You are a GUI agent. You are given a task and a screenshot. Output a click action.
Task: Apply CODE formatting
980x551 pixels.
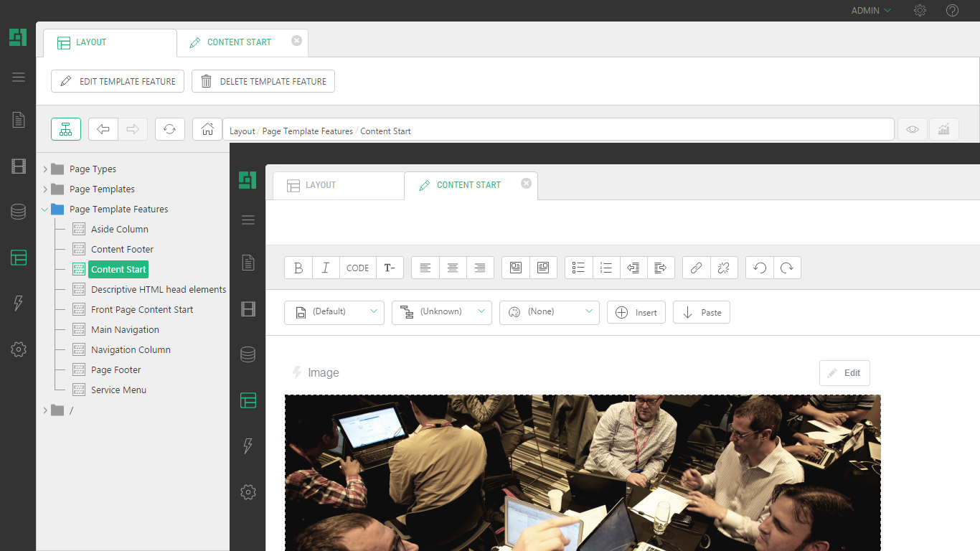click(x=357, y=268)
